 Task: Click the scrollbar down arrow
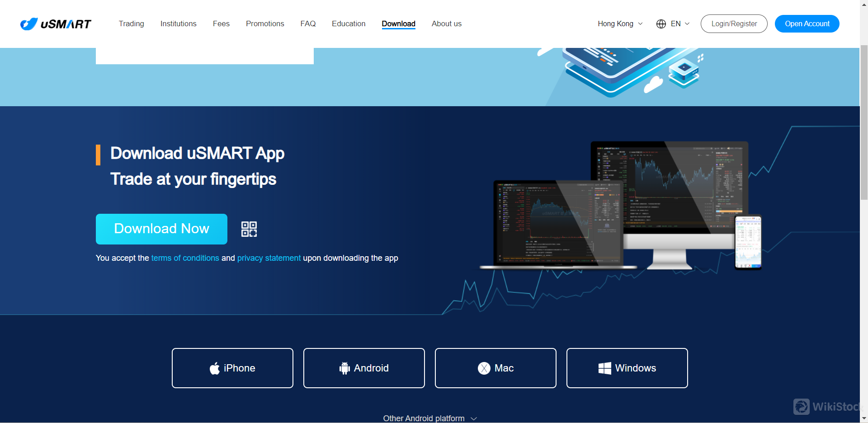(x=864, y=418)
